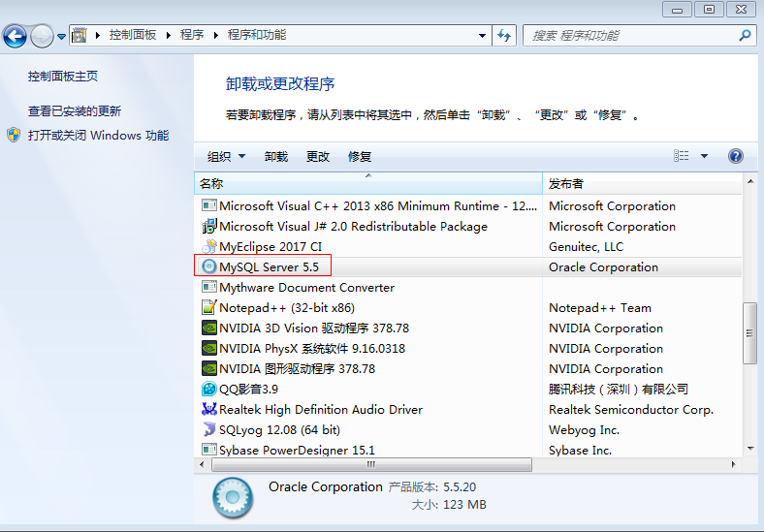Open 打开或关闭 Windows 功能 link
The image size is (764, 532).
(99, 135)
